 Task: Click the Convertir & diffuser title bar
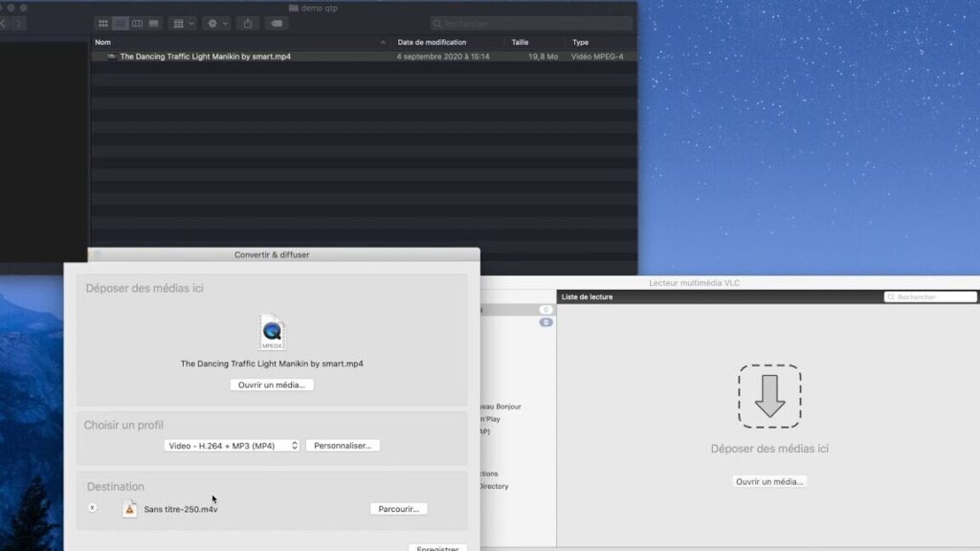coord(272,254)
